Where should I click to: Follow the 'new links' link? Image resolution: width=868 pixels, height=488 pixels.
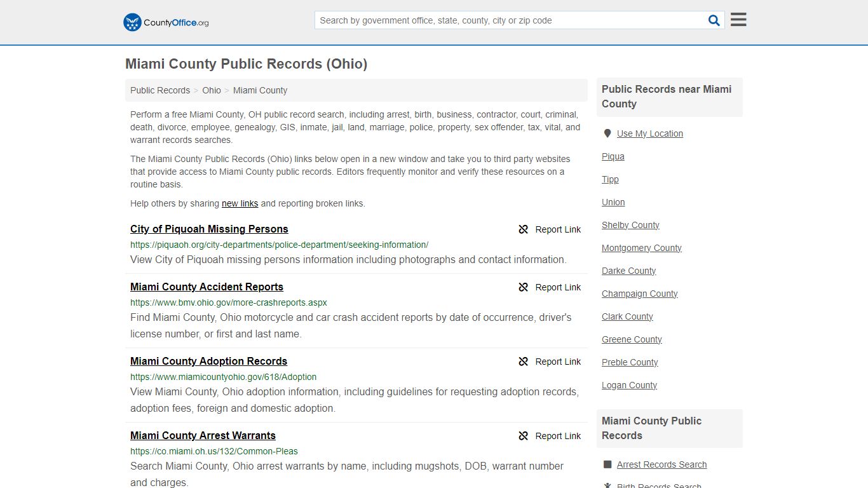click(240, 203)
